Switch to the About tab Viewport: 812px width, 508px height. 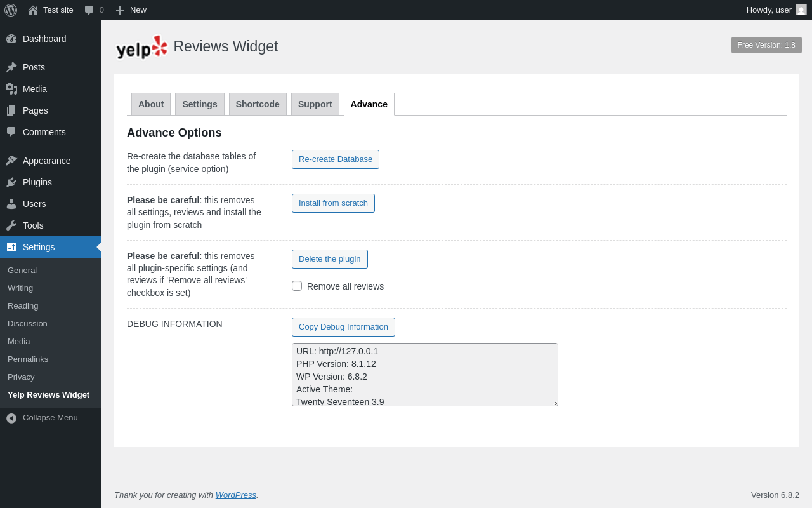pyautogui.click(x=151, y=104)
